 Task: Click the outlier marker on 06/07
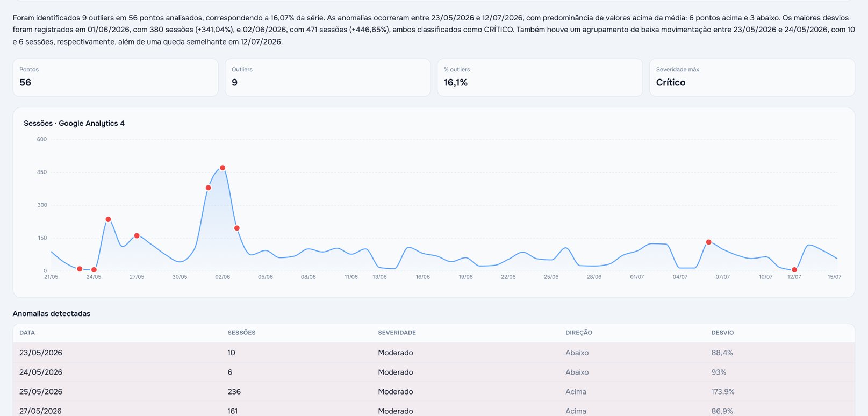(708, 242)
